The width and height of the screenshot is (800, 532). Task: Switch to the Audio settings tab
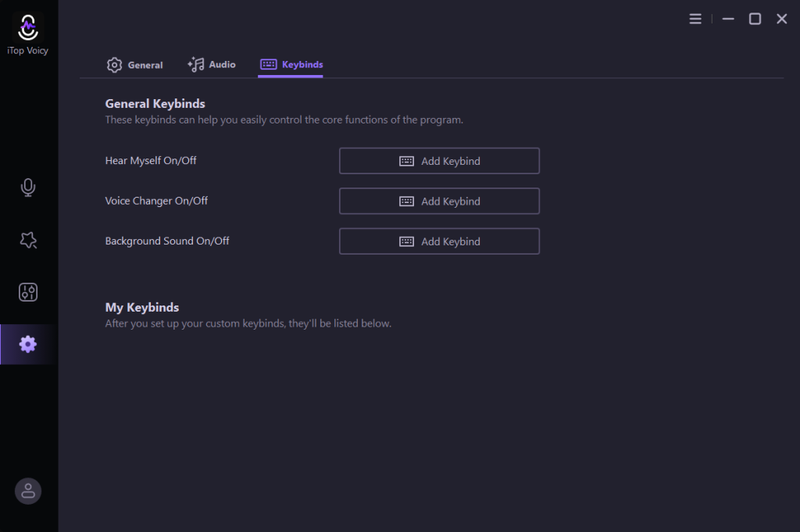(212, 65)
